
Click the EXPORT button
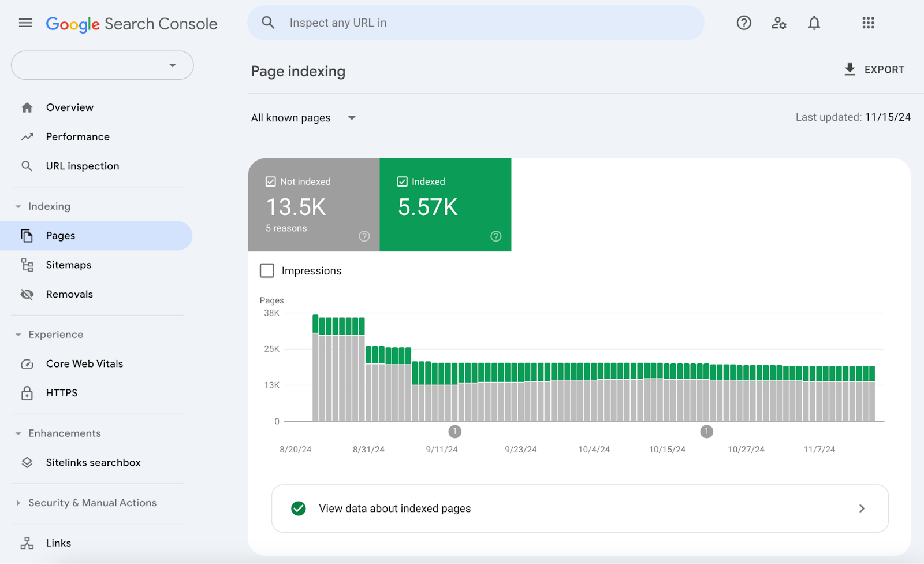point(874,69)
